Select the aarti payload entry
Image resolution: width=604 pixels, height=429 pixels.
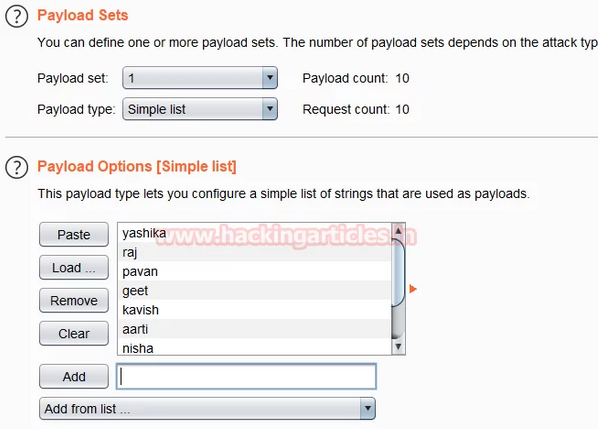[x=253, y=329]
